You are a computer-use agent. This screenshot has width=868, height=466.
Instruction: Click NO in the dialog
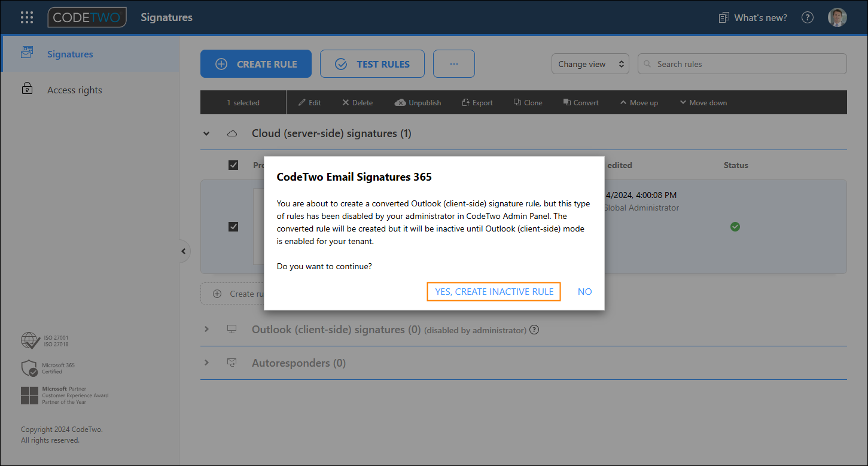(584, 291)
